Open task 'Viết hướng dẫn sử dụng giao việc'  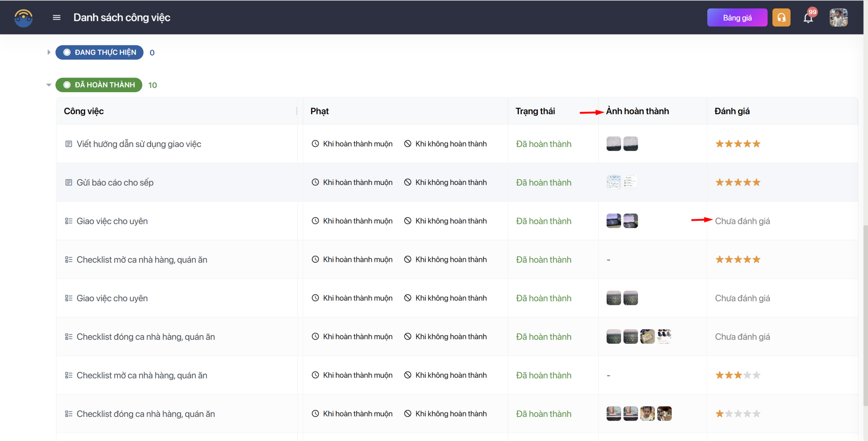(x=139, y=144)
